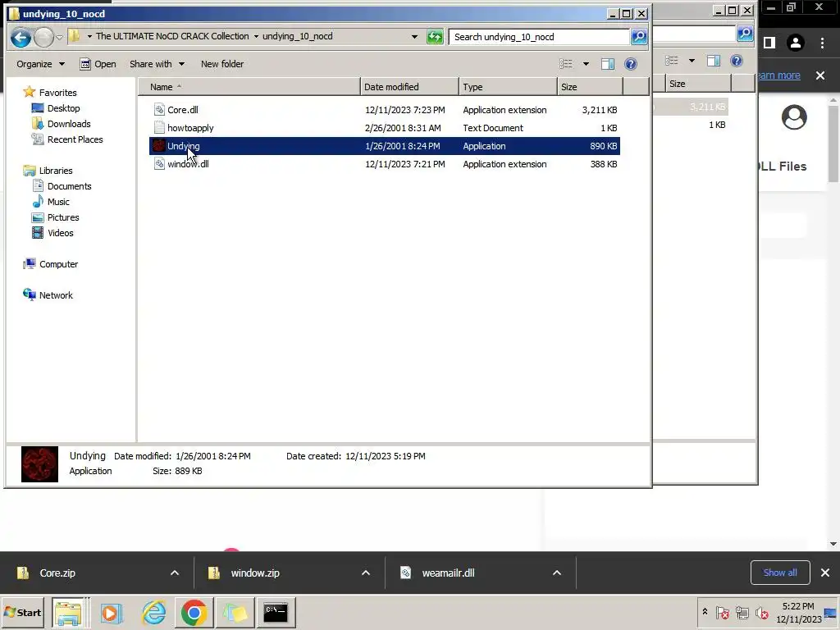
Task: Toggle the preview pane icon
Action: tap(608, 64)
